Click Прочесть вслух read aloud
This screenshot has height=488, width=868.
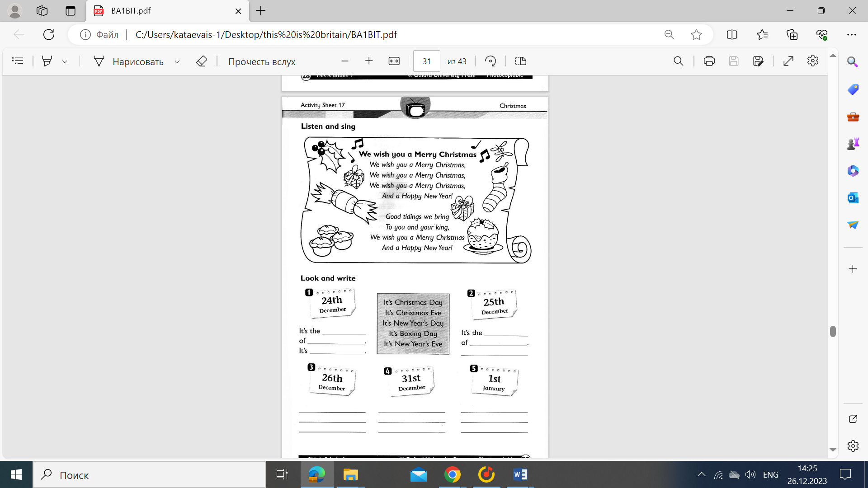(x=262, y=61)
